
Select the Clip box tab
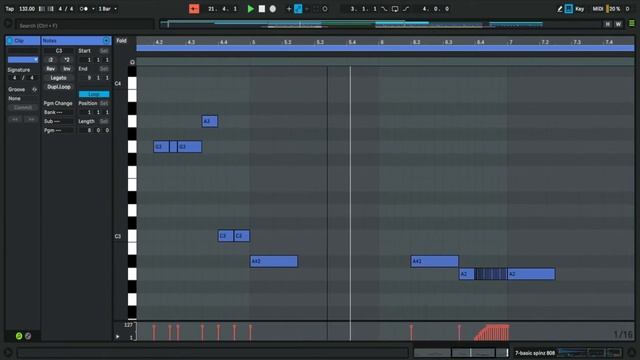pyautogui.click(x=23, y=40)
